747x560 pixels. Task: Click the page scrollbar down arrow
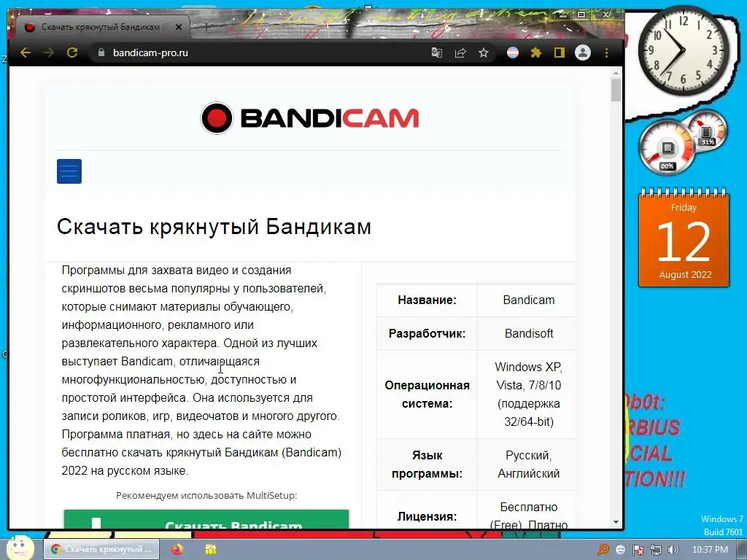(x=616, y=522)
